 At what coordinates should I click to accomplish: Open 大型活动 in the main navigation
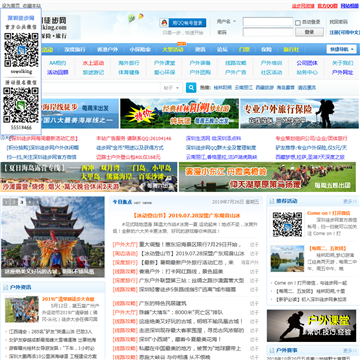click(173, 50)
